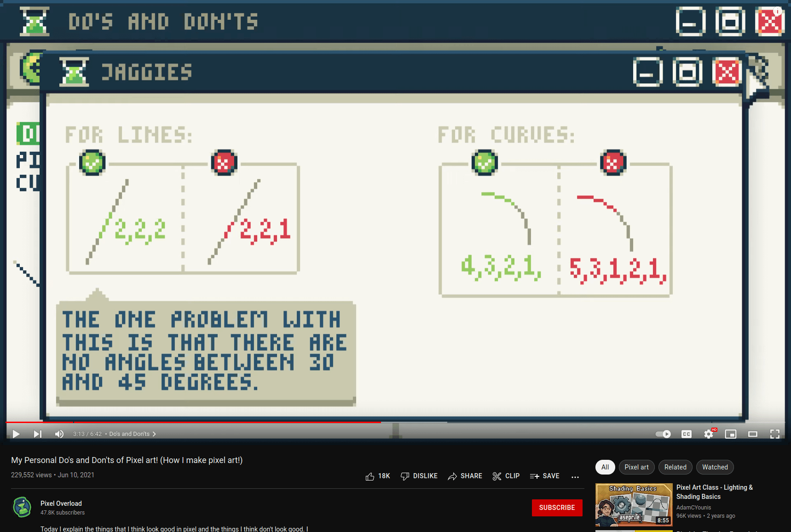791x532 pixels.
Task: Open the video settings gear
Action: click(x=709, y=434)
